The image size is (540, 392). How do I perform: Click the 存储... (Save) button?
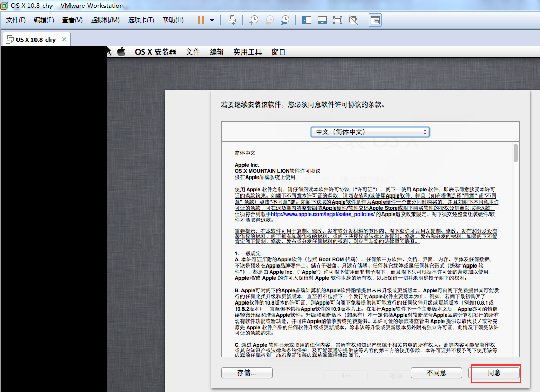pyautogui.click(x=247, y=372)
